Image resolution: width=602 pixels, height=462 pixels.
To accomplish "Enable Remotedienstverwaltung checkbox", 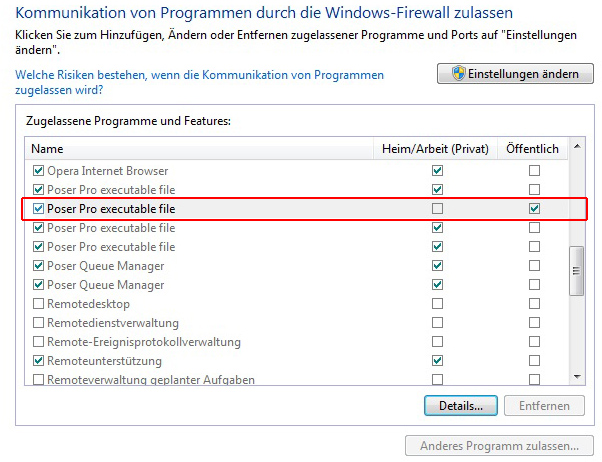I will coord(38,323).
